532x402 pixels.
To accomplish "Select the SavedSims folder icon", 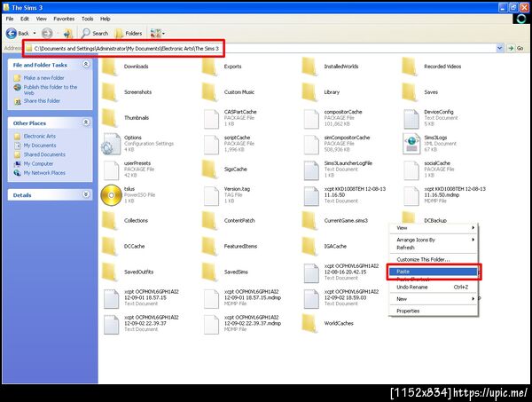I will [209, 272].
